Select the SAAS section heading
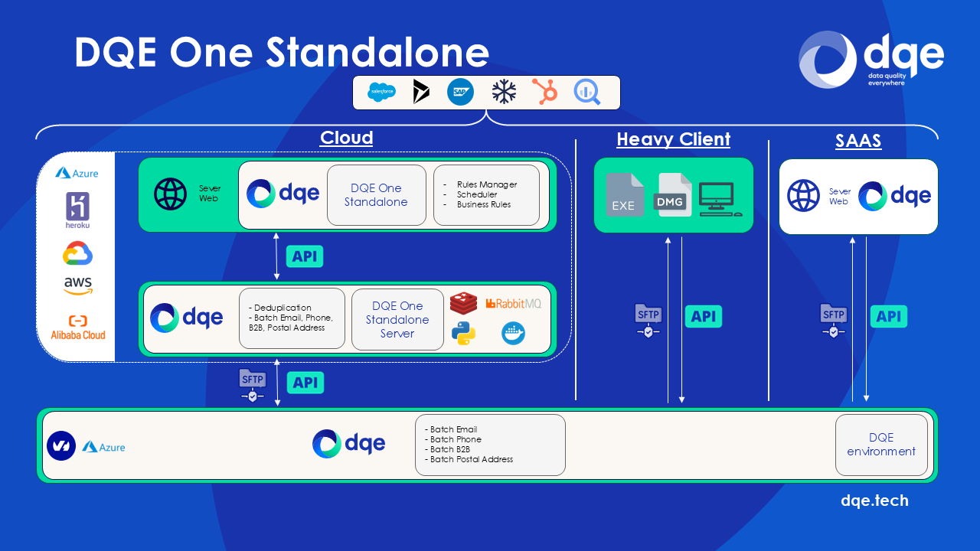 point(858,141)
